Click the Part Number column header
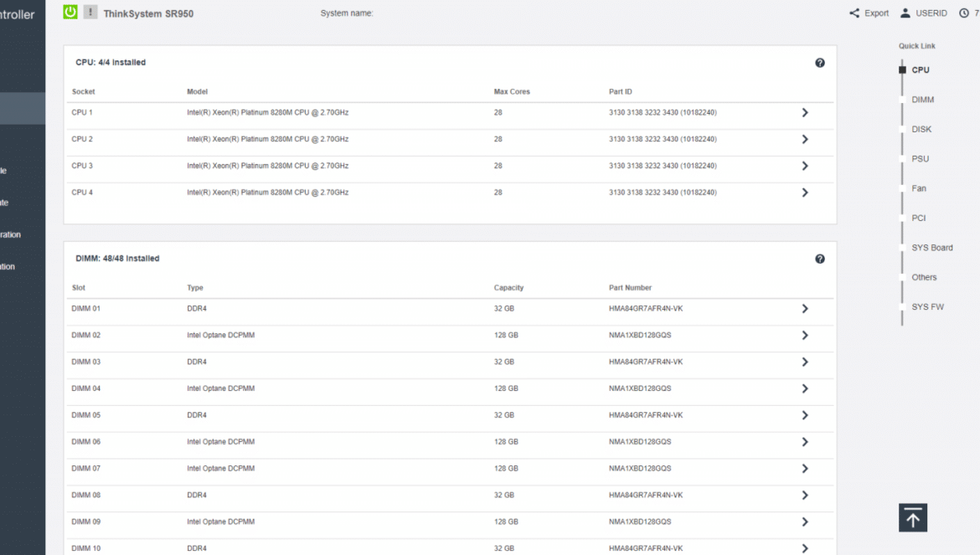Viewport: 980px width, 555px height. coord(630,288)
